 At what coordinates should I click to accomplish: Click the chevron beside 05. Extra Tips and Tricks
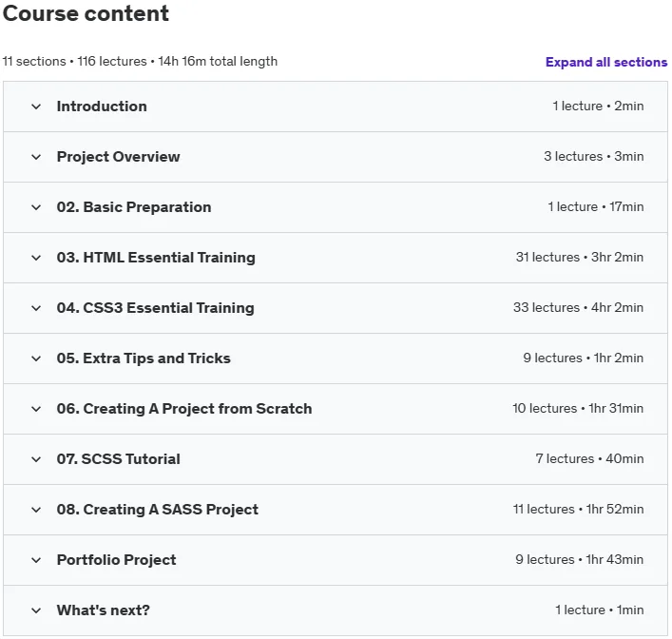click(x=36, y=358)
